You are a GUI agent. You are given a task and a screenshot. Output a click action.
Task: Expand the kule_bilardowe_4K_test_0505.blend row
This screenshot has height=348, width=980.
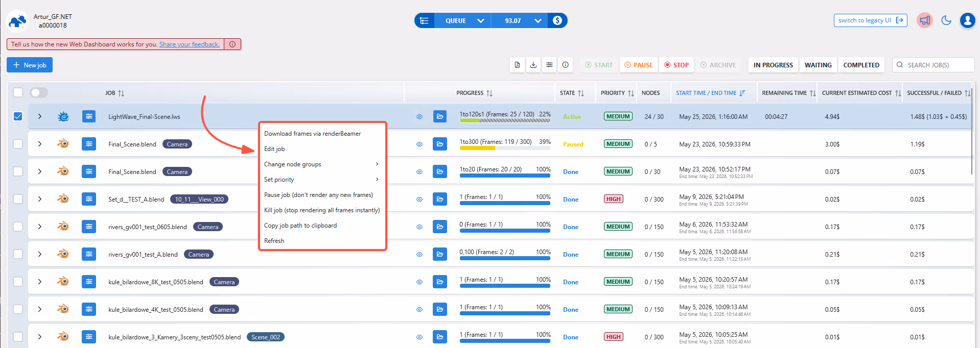tap(39, 309)
